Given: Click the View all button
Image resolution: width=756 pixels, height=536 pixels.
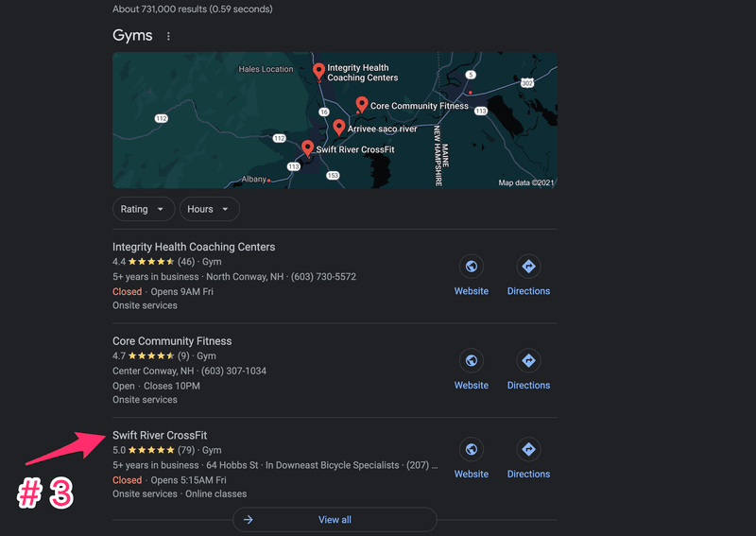Looking at the screenshot, I should pyautogui.click(x=335, y=520).
